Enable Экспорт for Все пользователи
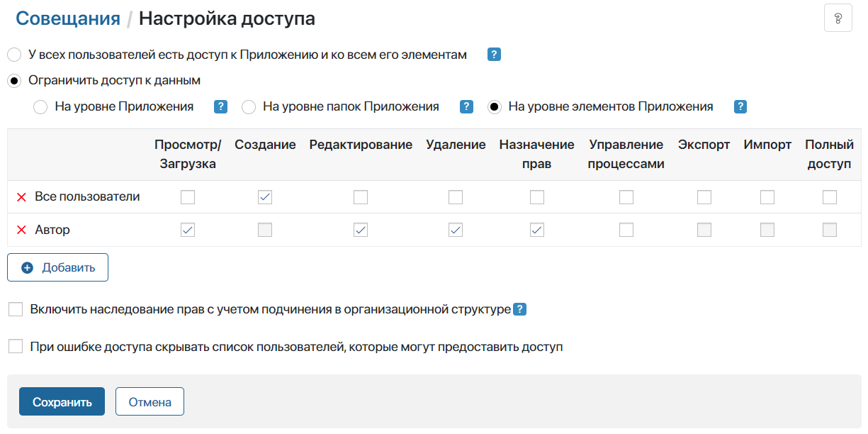868x434 pixels. tap(704, 197)
